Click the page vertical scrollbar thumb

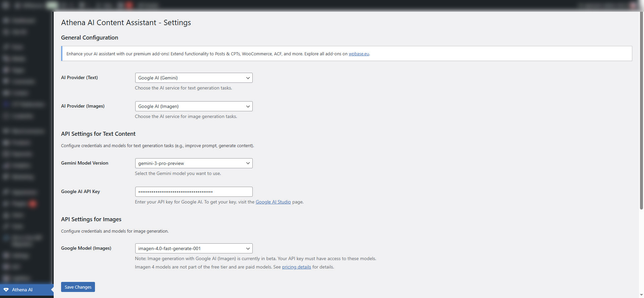pyautogui.click(x=641, y=111)
